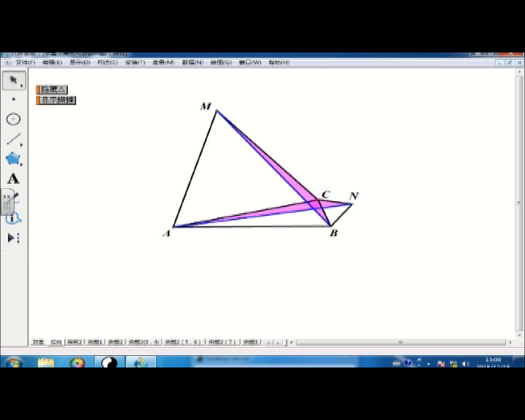Image resolution: width=525 pixels, height=420 pixels.
Task: Click the 显示蝴蝶 show butterfly action button
Action: point(57,100)
